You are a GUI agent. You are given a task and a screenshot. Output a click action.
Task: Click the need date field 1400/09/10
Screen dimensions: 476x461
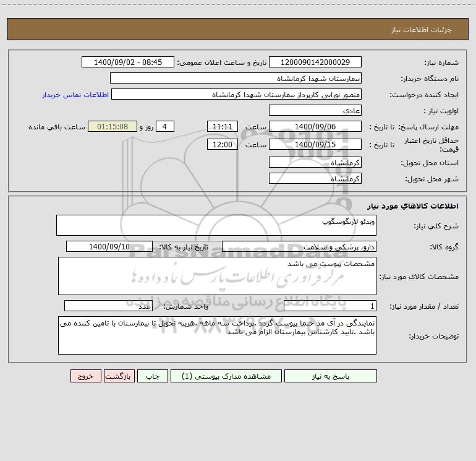pos(109,247)
